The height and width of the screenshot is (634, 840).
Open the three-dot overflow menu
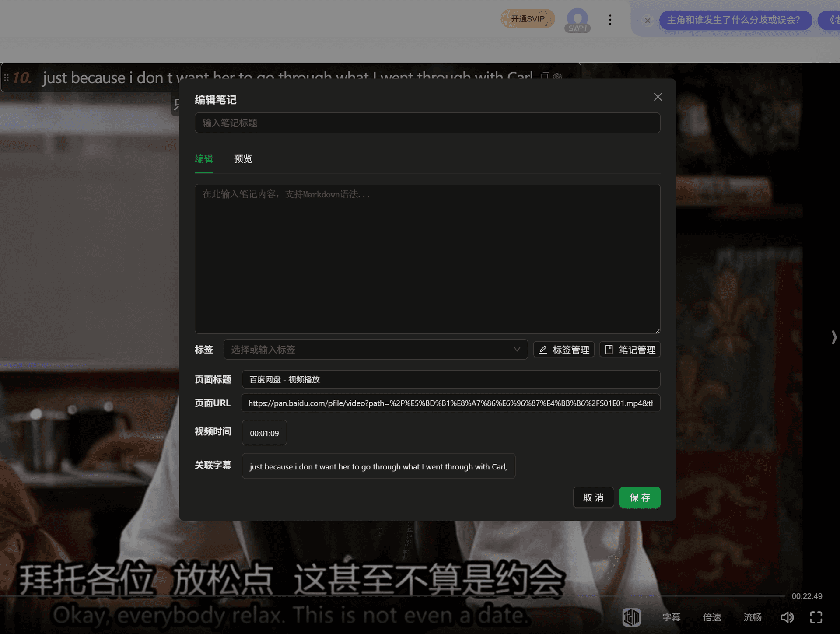610,19
